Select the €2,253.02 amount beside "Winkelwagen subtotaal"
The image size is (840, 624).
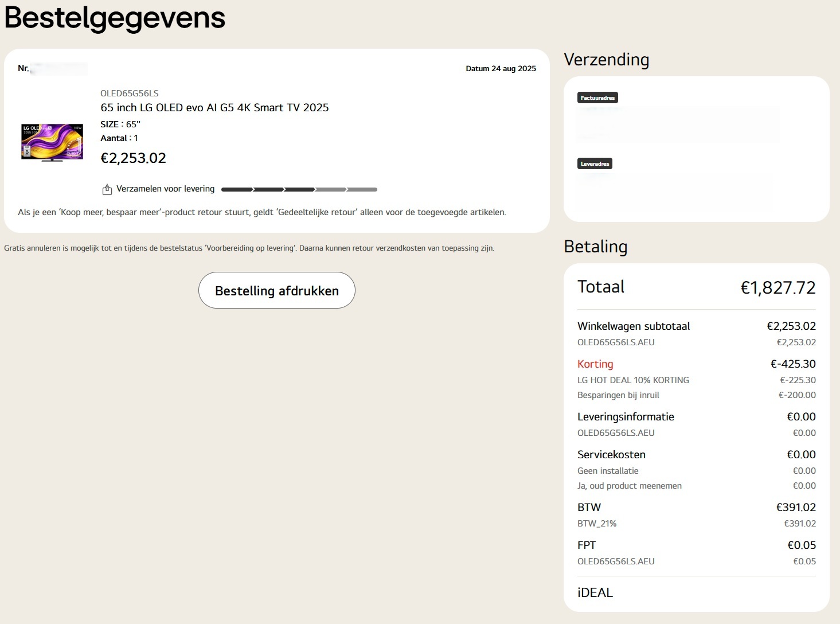coord(791,326)
